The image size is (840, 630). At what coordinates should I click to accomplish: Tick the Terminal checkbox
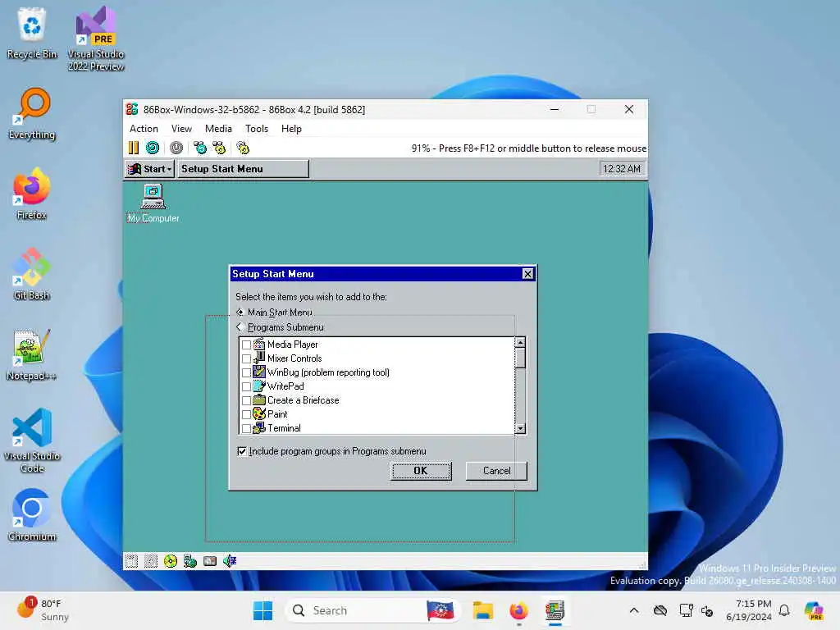point(246,428)
